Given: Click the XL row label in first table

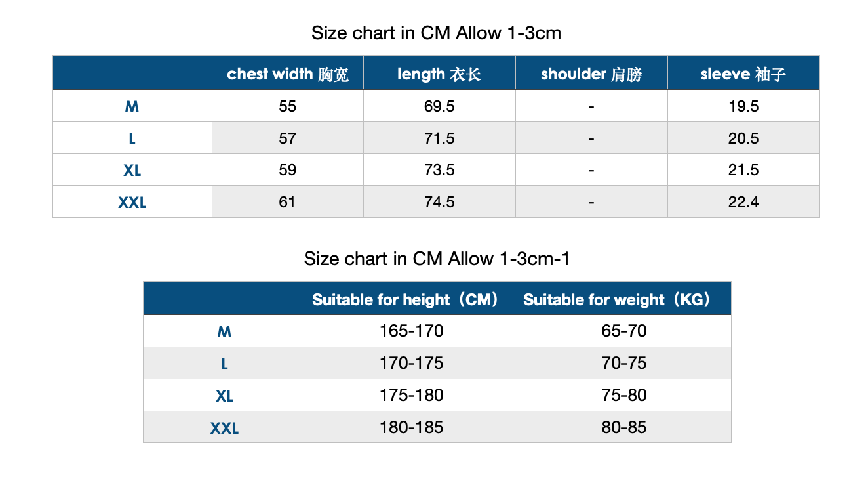Looking at the screenshot, I should (132, 170).
